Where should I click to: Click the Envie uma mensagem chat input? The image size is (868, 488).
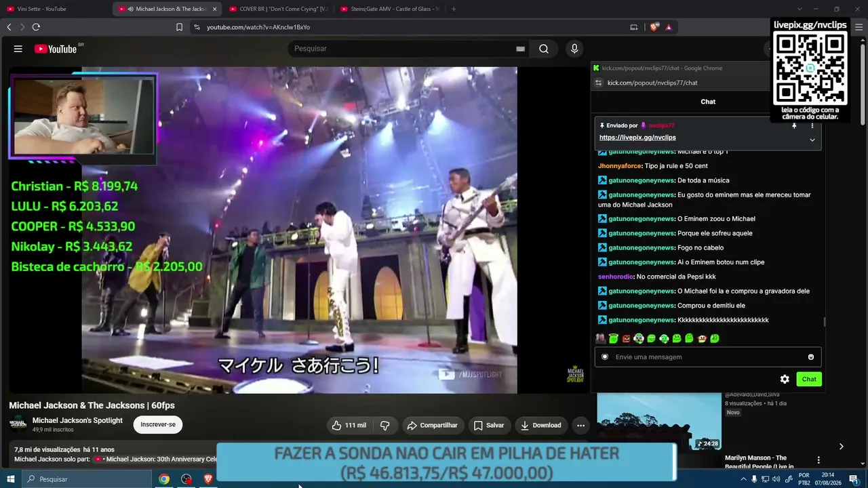coord(708,357)
